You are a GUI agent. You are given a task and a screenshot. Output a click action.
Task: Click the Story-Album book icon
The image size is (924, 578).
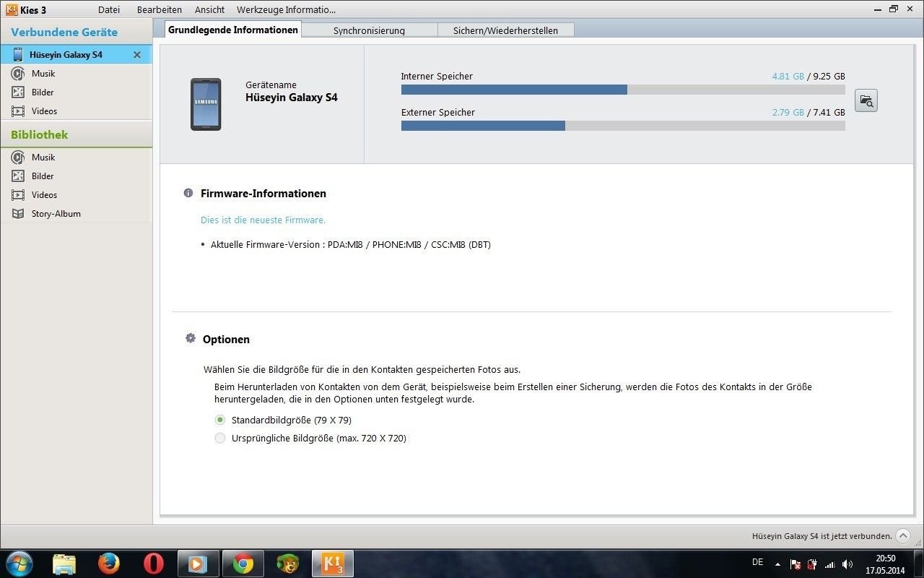(x=18, y=214)
